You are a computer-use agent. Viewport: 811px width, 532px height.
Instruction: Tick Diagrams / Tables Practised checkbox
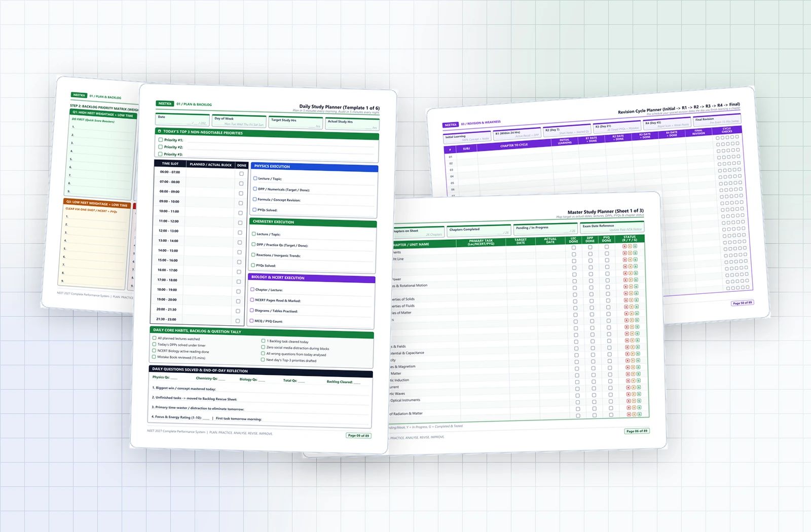(251, 310)
